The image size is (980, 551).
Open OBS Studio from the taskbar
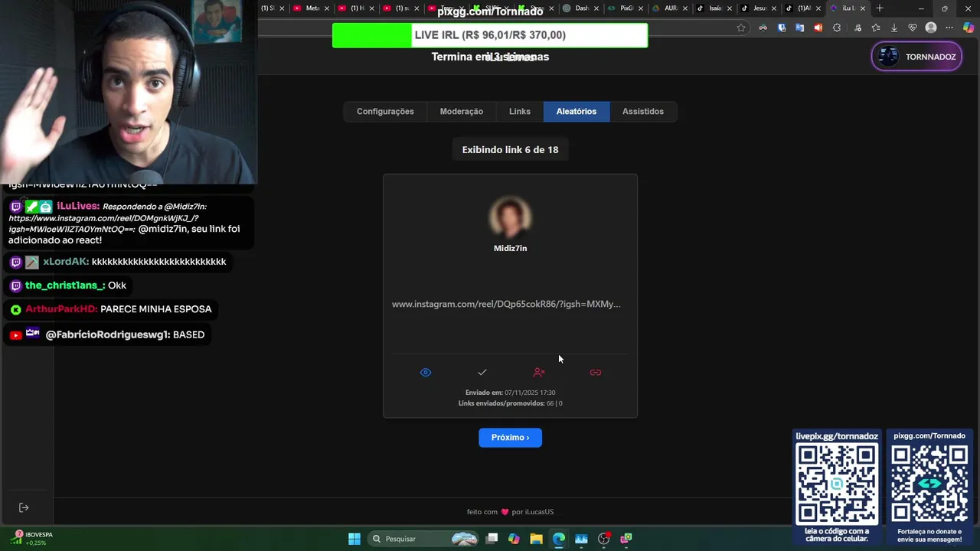point(604,539)
